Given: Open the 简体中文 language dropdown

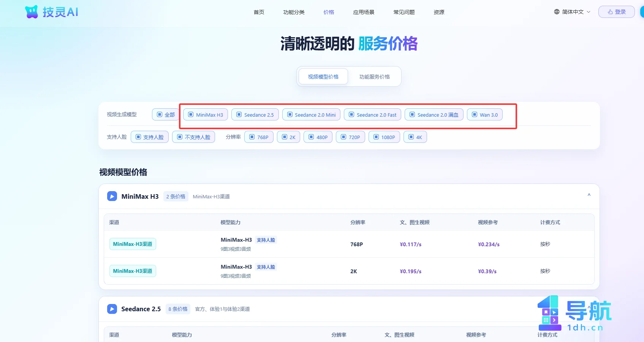Looking at the screenshot, I should (572, 12).
